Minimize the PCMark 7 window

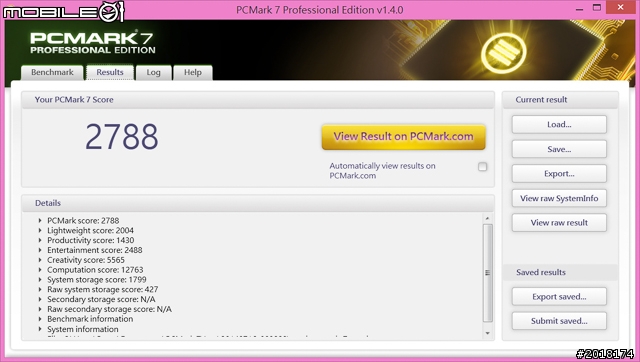[x=580, y=9]
